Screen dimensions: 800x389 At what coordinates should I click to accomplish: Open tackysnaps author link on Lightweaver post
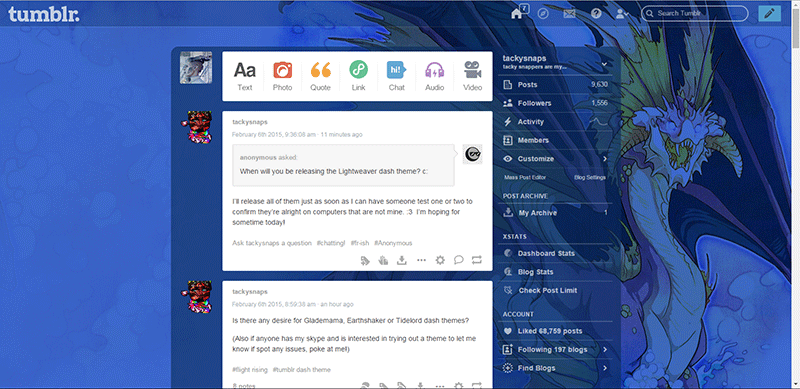pyautogui.click(x=249, y=122)
